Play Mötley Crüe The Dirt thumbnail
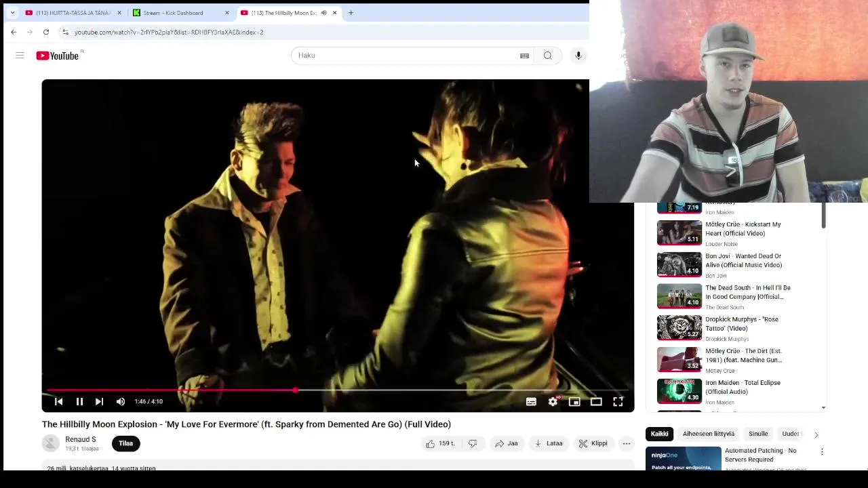The image size is (868, 488). pyautogui.click(x=679, y=360)
